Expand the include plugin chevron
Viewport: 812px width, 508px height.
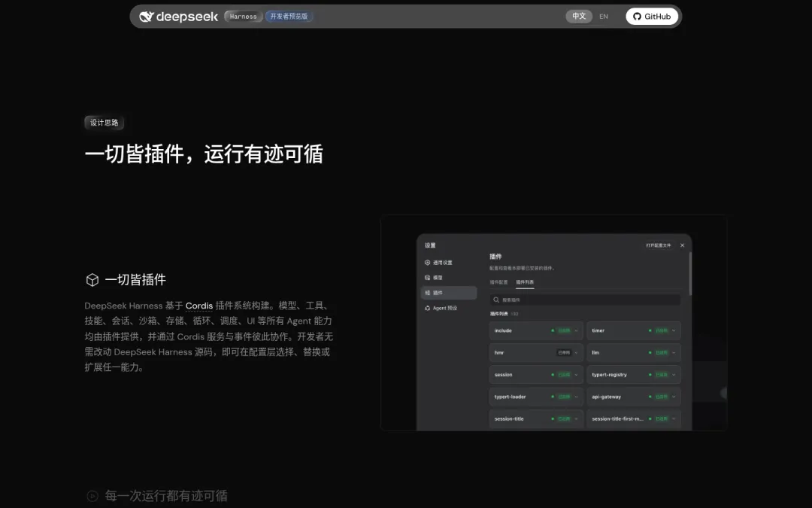[x=577, y=330]
